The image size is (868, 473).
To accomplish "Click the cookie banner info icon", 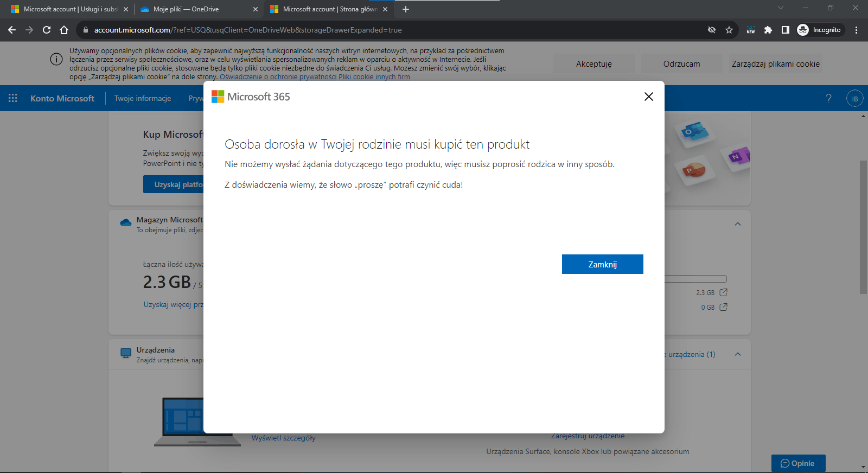I will [x=56, y=59].
